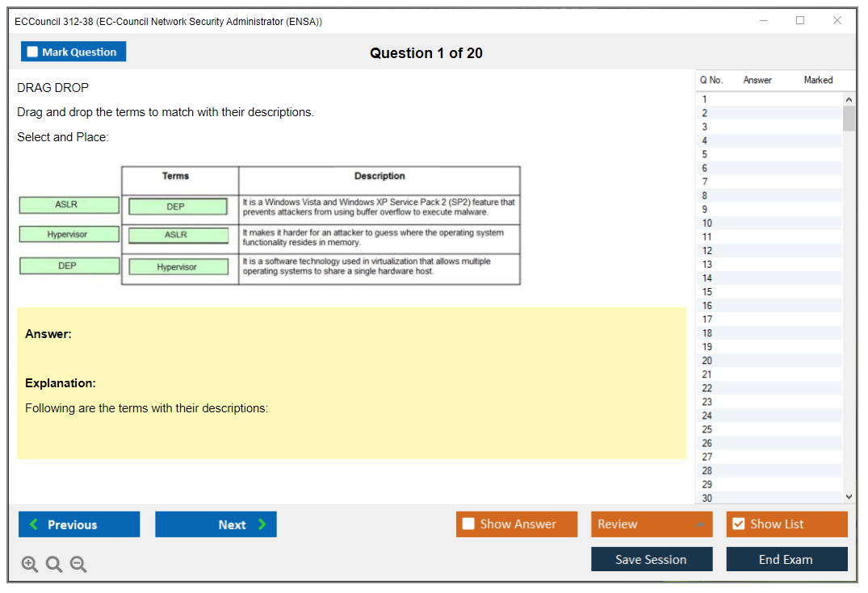Click the Answer column header

[757, 80]
